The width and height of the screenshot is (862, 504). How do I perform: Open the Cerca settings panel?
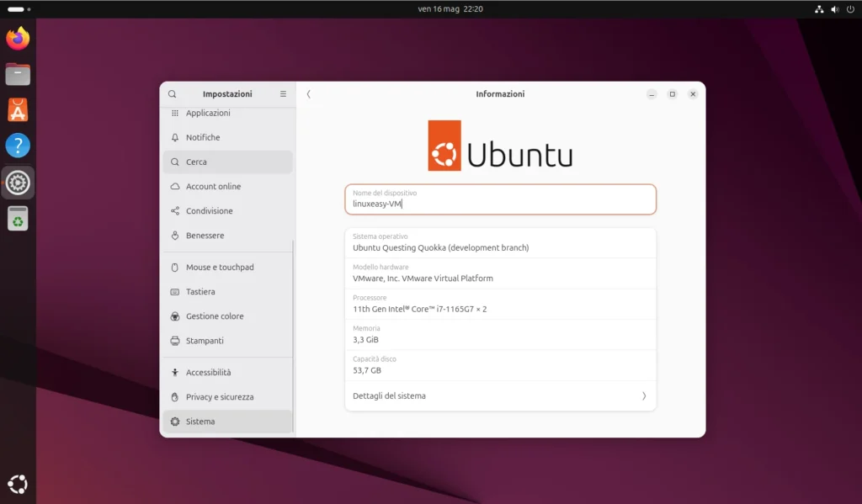(x=227, y=162)
